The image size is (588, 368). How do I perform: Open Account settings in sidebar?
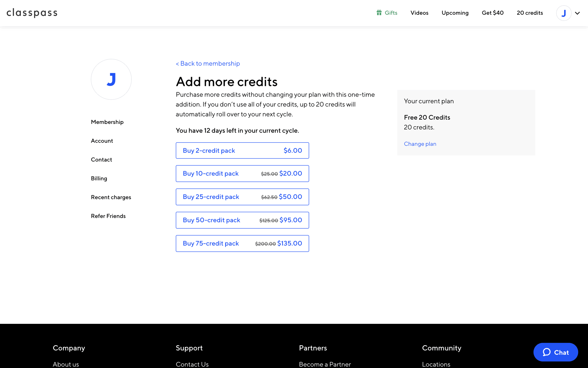(102, 141)
